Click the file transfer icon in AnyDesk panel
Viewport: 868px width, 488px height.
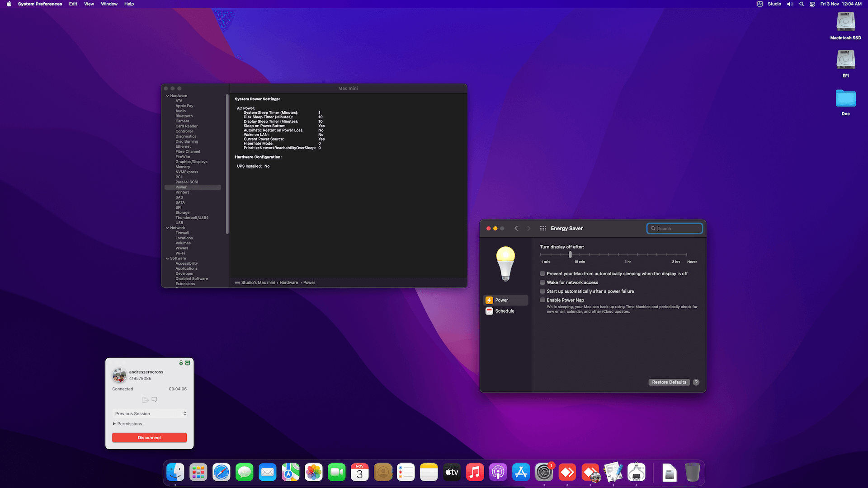coord(145,399)
